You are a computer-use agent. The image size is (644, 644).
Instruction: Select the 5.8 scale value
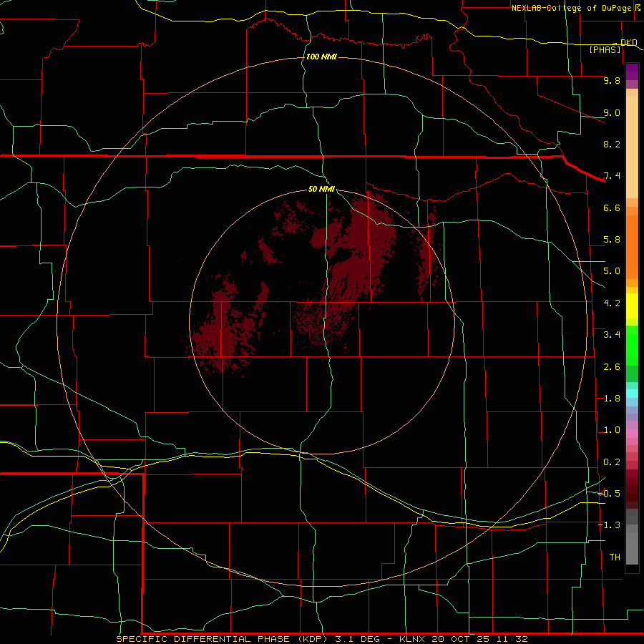pyautogui.click(x=612, y=240)
